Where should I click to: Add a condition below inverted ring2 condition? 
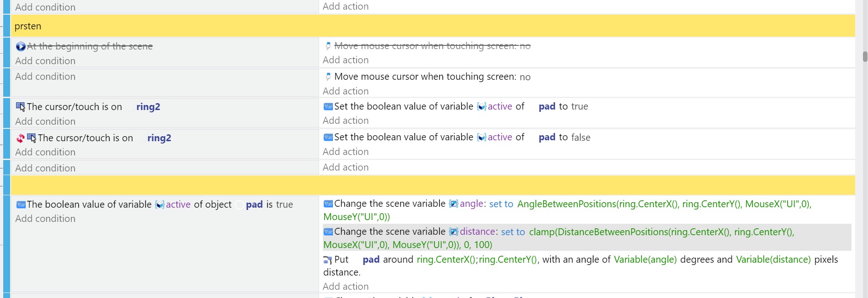point(45,152)
